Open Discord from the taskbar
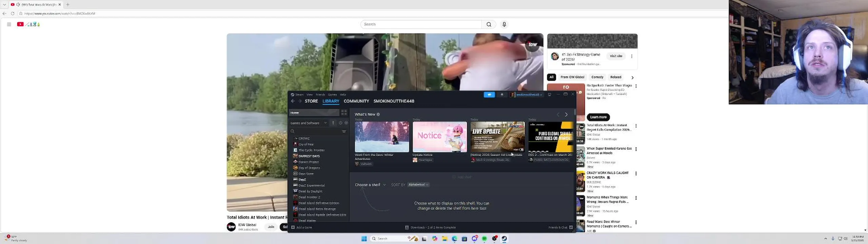Viewport: 868px width, 244px height. [x=475, y=239]
